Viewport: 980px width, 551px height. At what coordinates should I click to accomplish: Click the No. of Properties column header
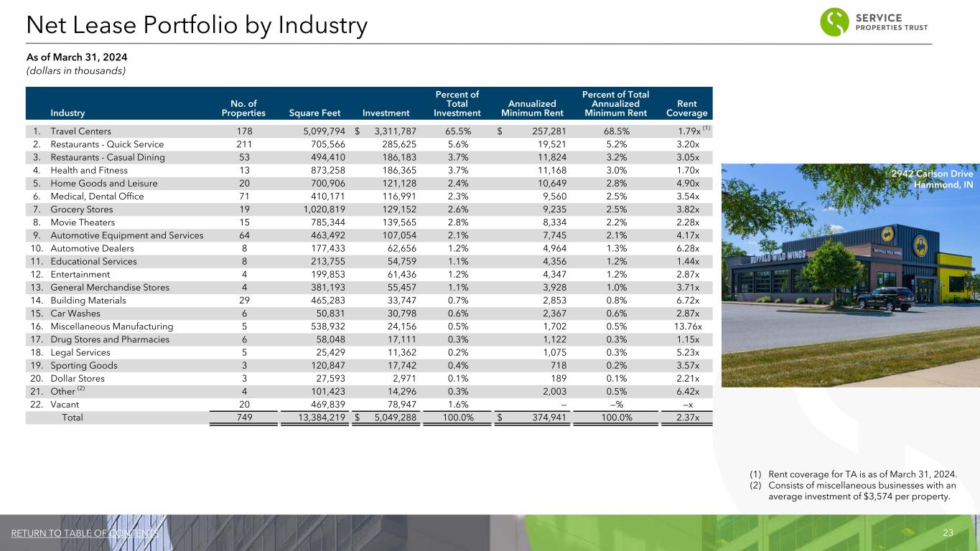[243, 108]
